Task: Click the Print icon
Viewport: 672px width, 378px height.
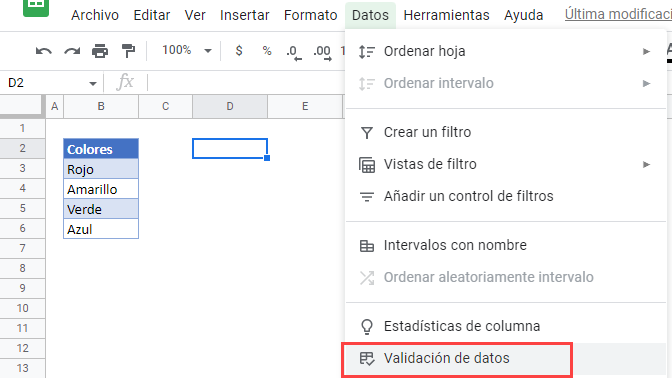Action: coord(100,51)
